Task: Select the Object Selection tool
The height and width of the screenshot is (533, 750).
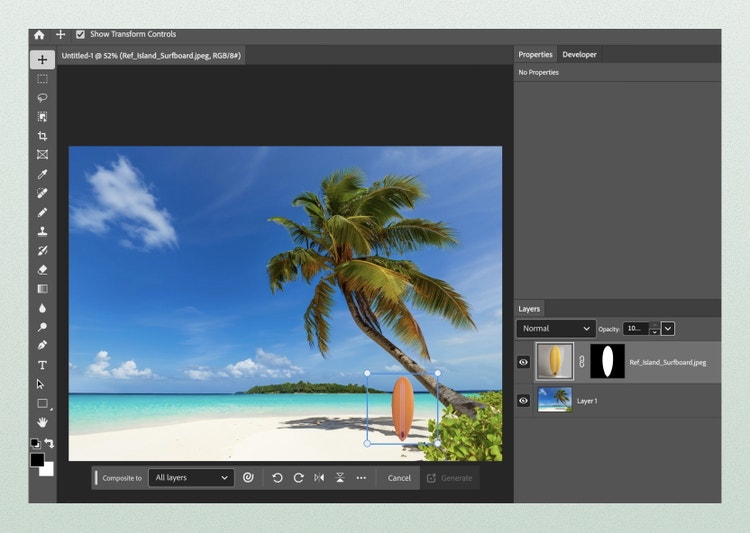Action: 43,117
